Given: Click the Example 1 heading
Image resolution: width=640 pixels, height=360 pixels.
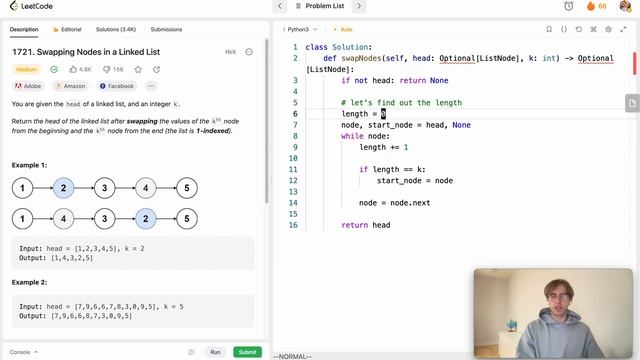Looking at the screenshot, I should (29, 165).
